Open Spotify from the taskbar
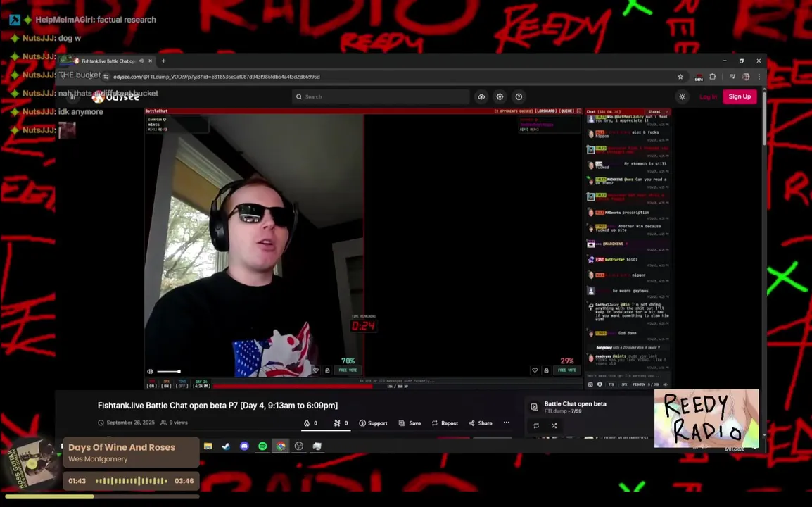The width and height of the screenshot is (812, 507). (x=262, y=446)
